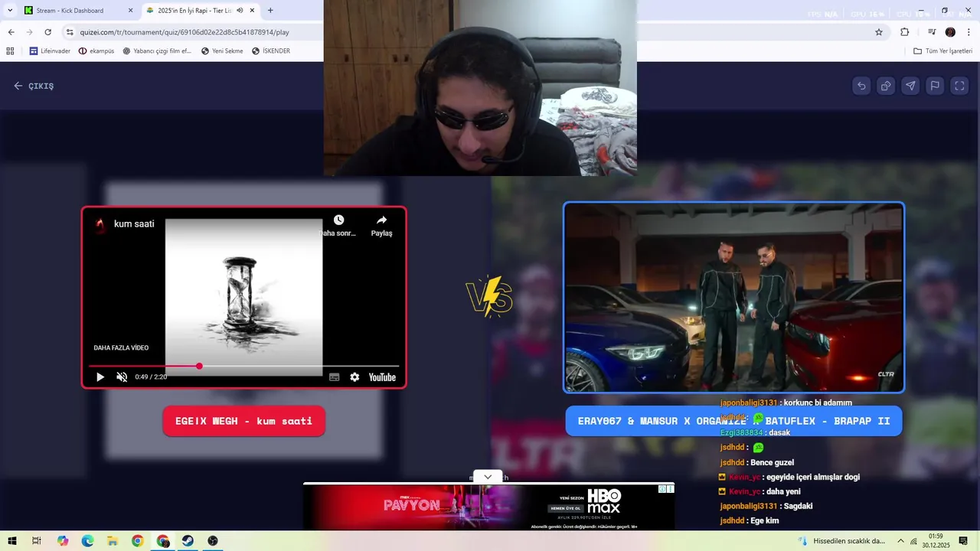
Task: Open the Windows notification center
Action: click(963, 541)
